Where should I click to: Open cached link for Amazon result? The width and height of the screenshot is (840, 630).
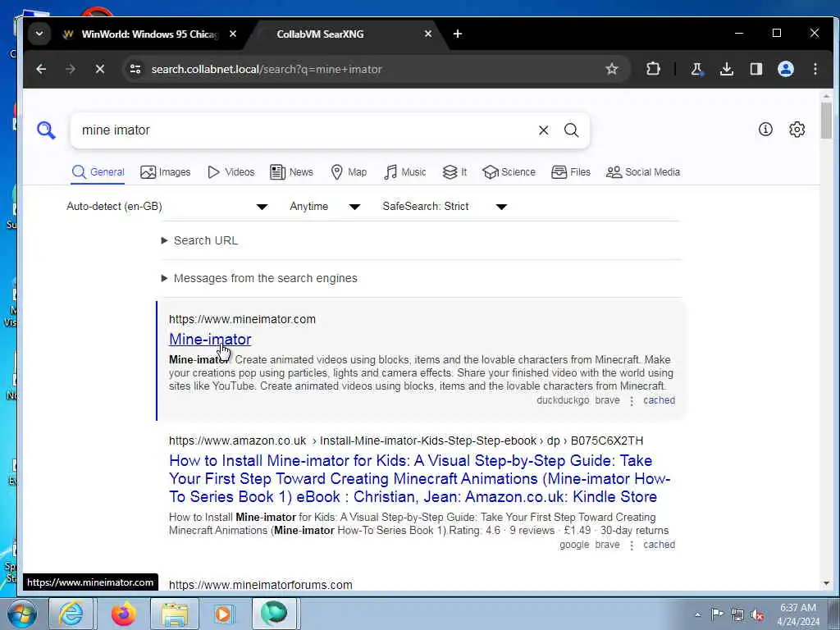coord(659,545)
